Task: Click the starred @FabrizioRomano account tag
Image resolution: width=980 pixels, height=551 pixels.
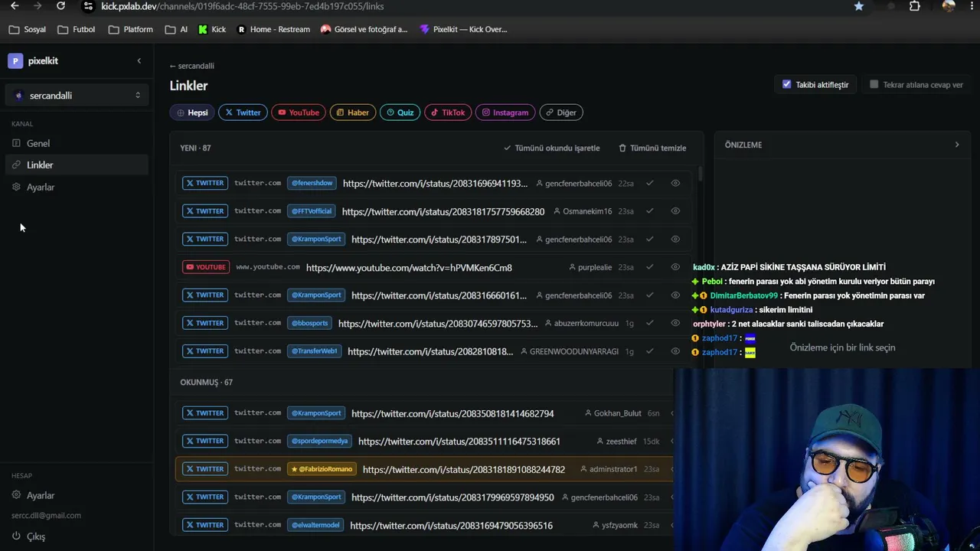Action: (322, 469)
